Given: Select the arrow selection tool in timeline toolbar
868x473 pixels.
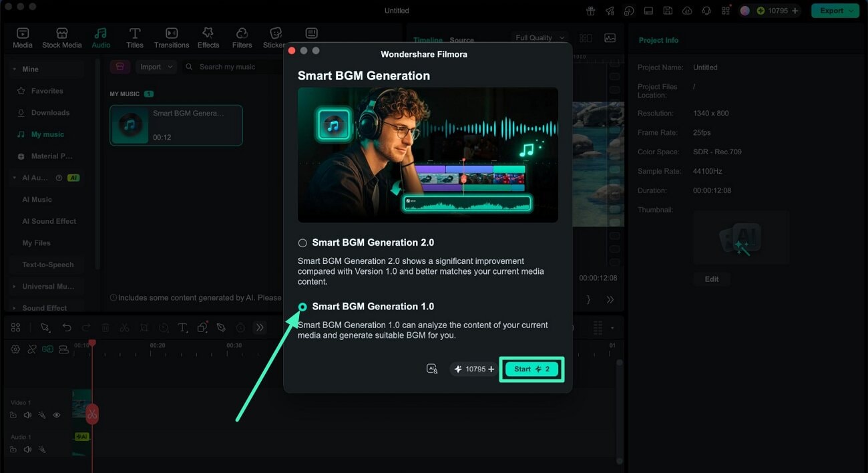Looking at the screenshot, I should pyautogui.click(x=45, y=327).
